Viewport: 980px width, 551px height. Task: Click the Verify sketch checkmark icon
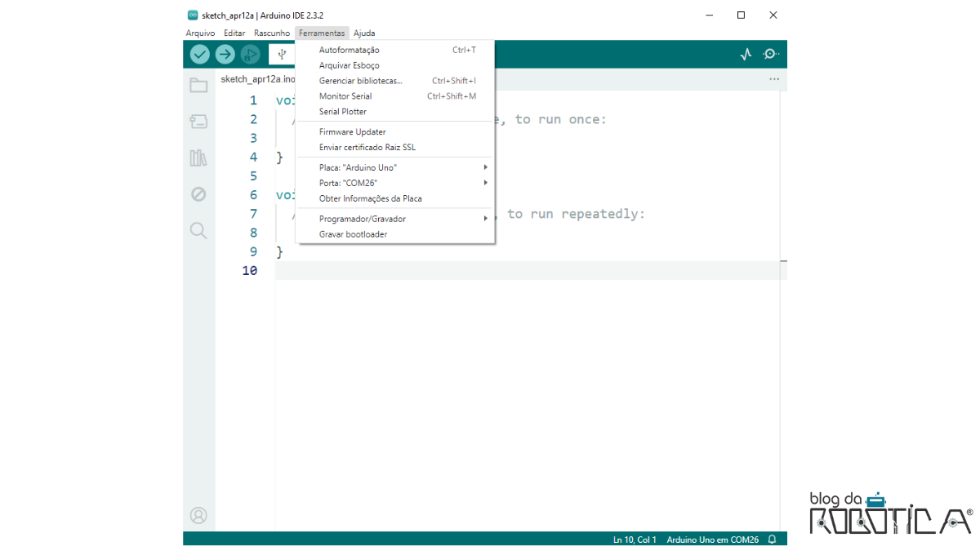point(199,54)
